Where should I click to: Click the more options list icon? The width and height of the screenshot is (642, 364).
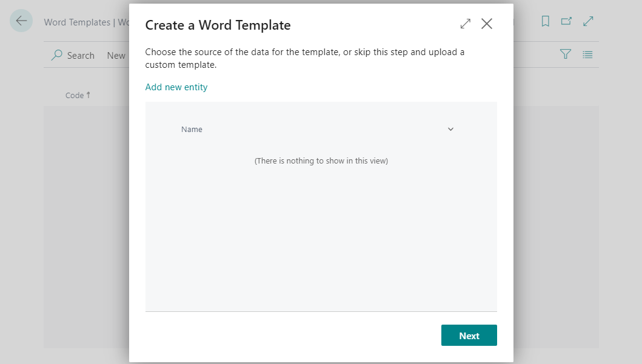[587, 54]
